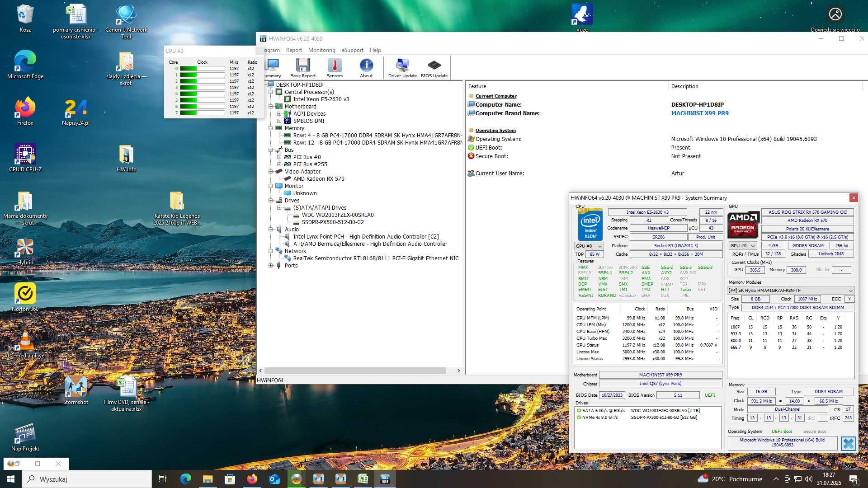Open the Help menu
Image resolution: width=868 pixels, height=488 pixels.
(x=375, y=50)
